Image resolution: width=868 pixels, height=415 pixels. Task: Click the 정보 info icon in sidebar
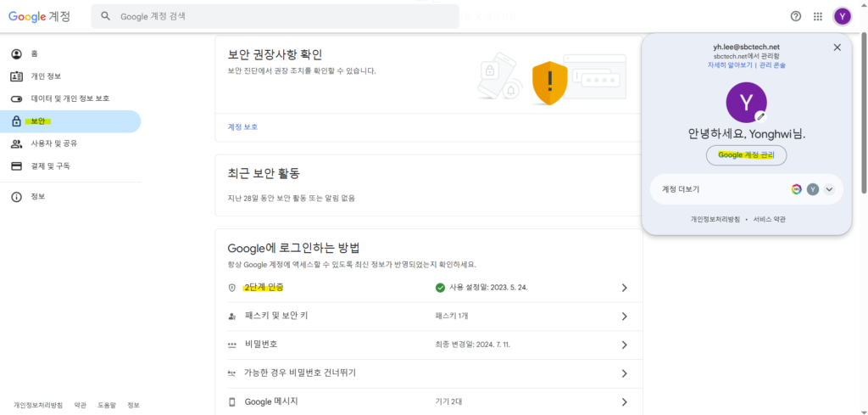click(x=16, y=197)
